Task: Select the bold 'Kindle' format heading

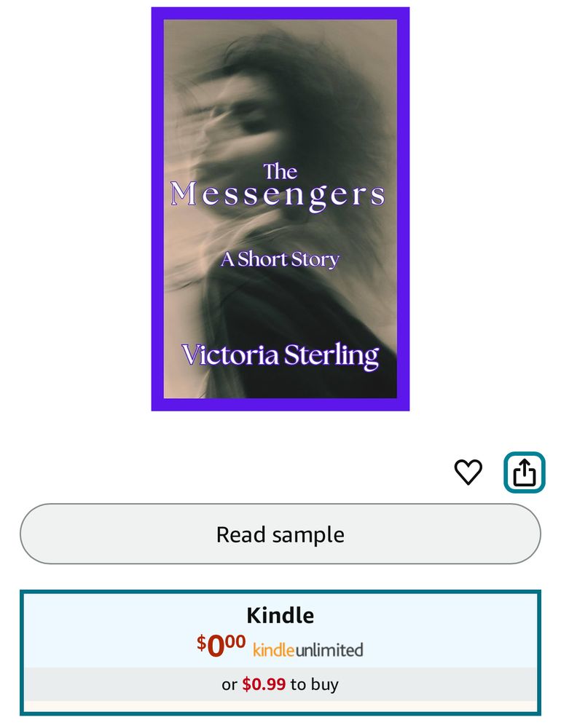Action: pyautogui.click(x=280, y=616)
